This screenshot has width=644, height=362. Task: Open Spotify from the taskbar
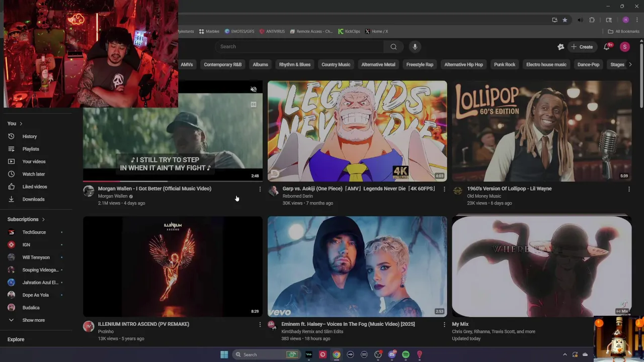[x=406, y=354]
